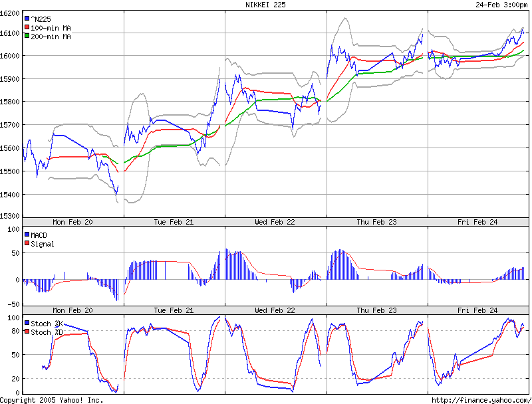Click the 15300 price axis label
Screen dimensions: 532x404
coord(9,216)
